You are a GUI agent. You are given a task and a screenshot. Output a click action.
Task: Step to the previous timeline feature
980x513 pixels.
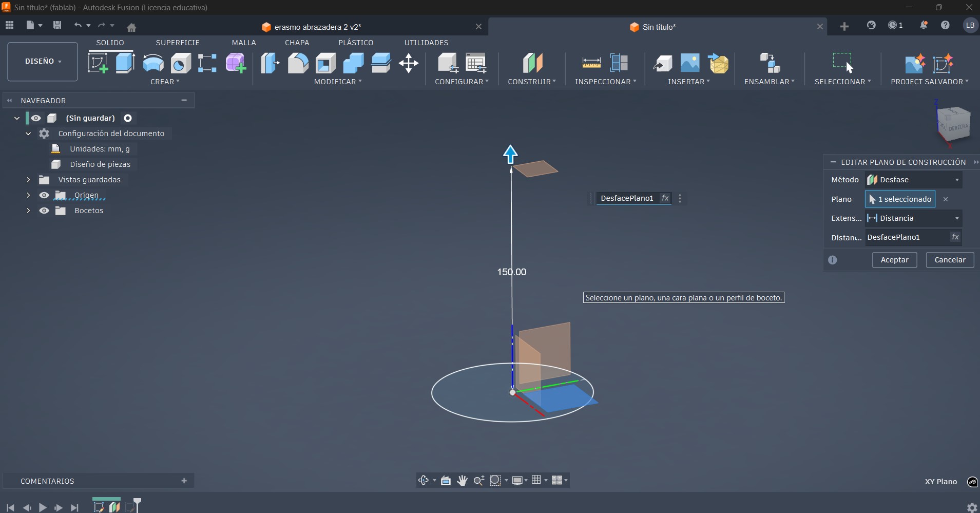point(27,507)
